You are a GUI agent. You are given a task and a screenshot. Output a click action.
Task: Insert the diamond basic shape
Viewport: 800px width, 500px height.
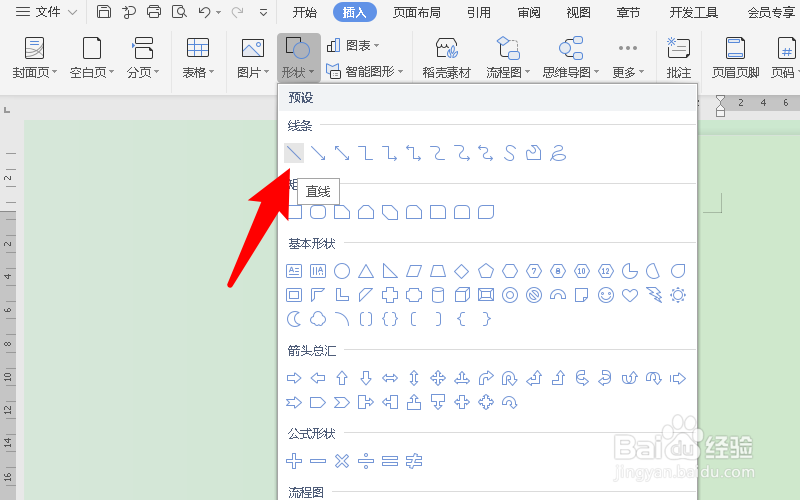pos(462,271)
